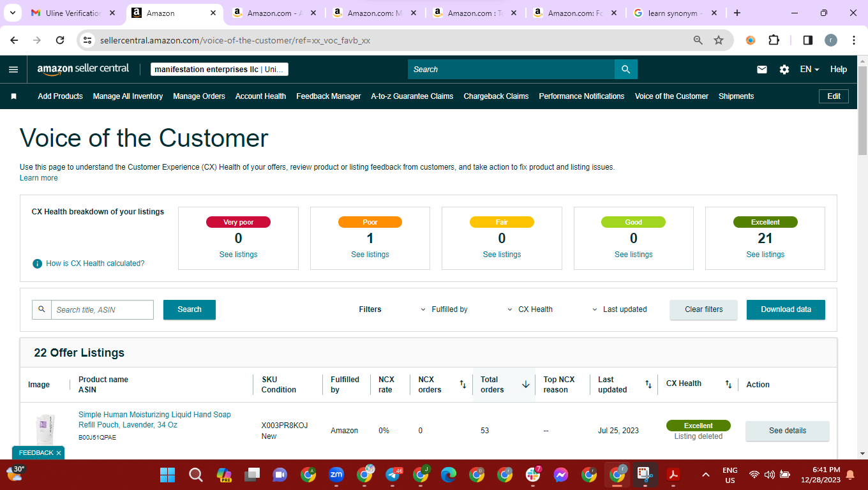Open the Chrome extensions puzzle icon
Viewport: 868px width, 490px height.
[774, 40]
